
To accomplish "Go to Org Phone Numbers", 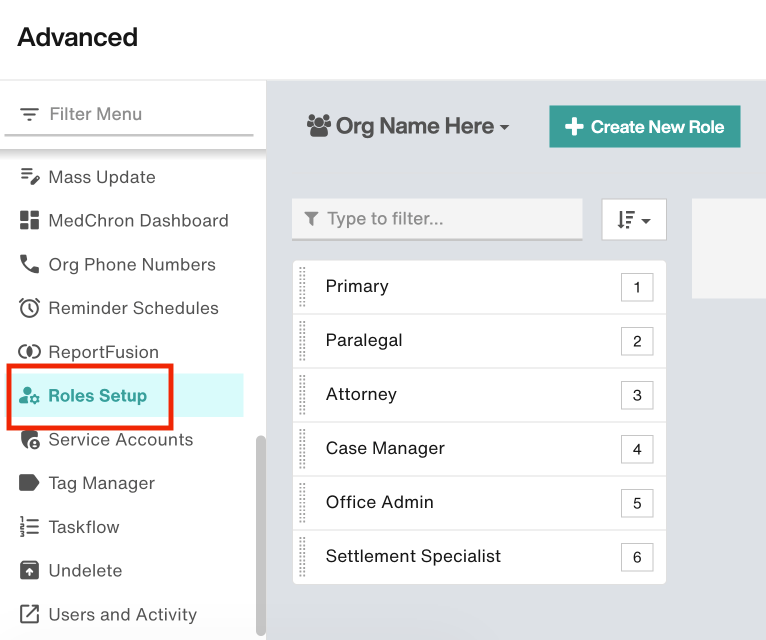I will pyautogui.click(x=132, y=264).
